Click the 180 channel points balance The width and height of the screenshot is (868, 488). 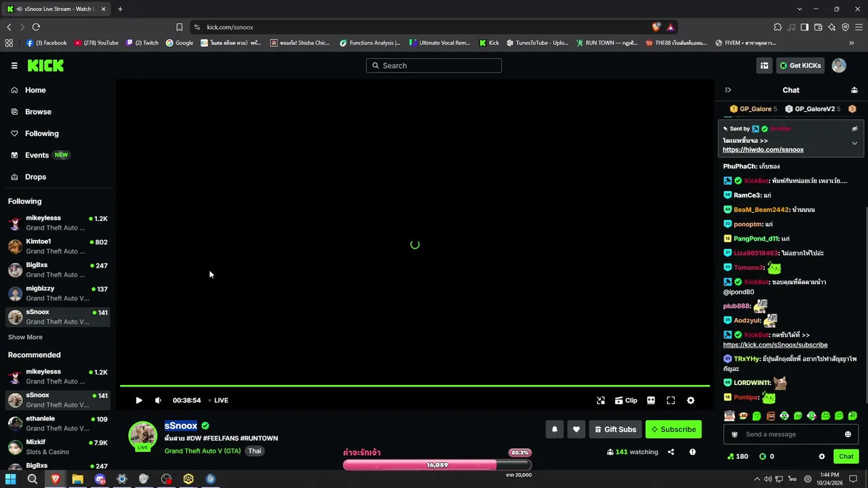tap(737, 457)
